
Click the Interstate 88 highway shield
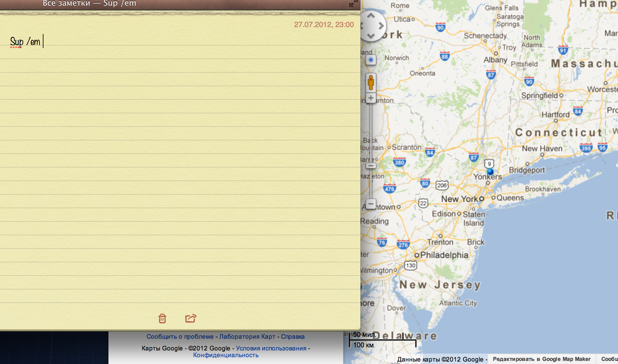pyautogui.click(x=445, y=56)
